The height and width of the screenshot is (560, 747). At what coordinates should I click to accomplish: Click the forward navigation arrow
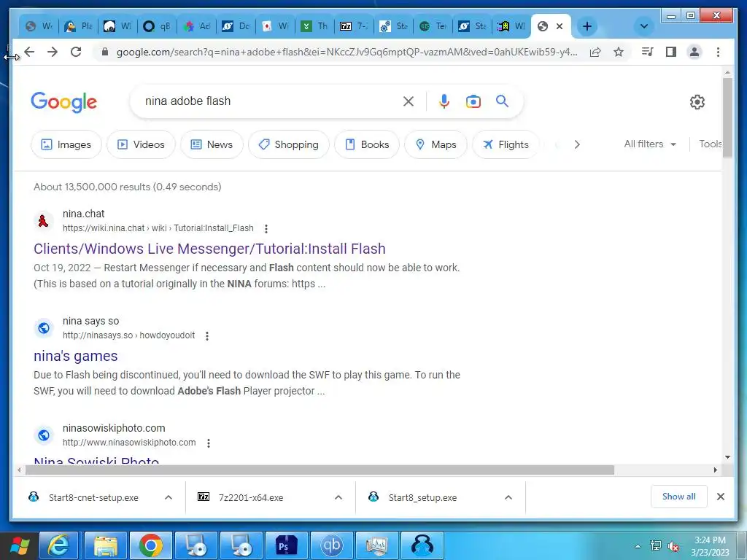(x=53, y=52)
